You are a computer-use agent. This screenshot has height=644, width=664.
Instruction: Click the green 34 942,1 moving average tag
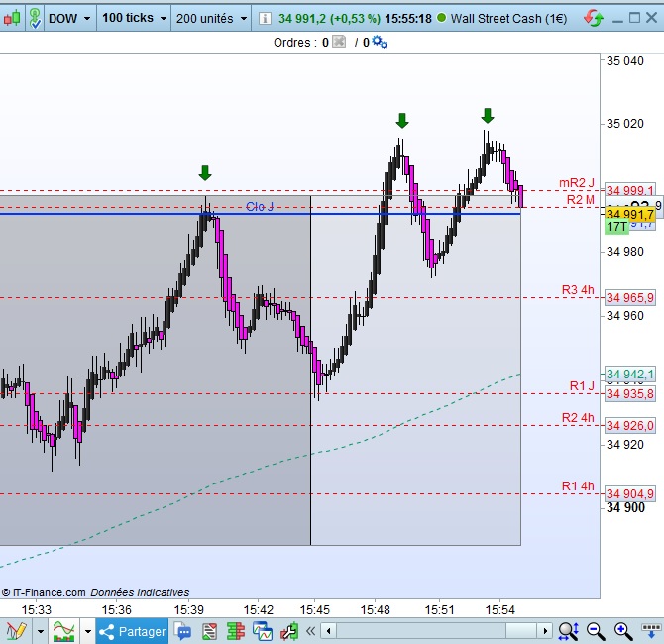(x=629, y=374)
